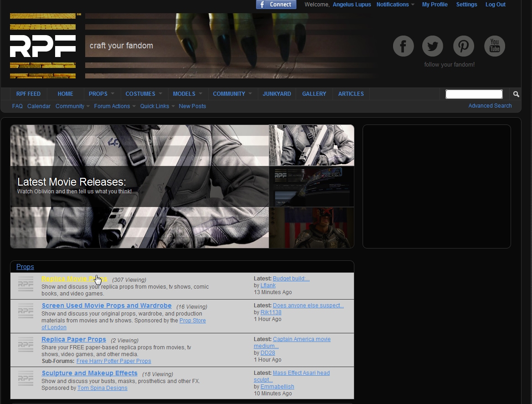Image resolution: width=532 pixels, height=404 pixels.
Task: Click the RPF logo in the header
Action: 43,46
